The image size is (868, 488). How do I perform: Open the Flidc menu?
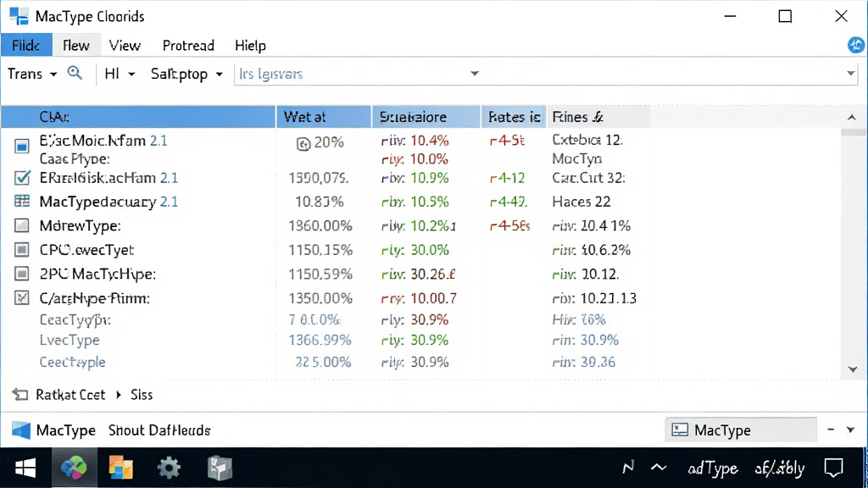(26, 46)
